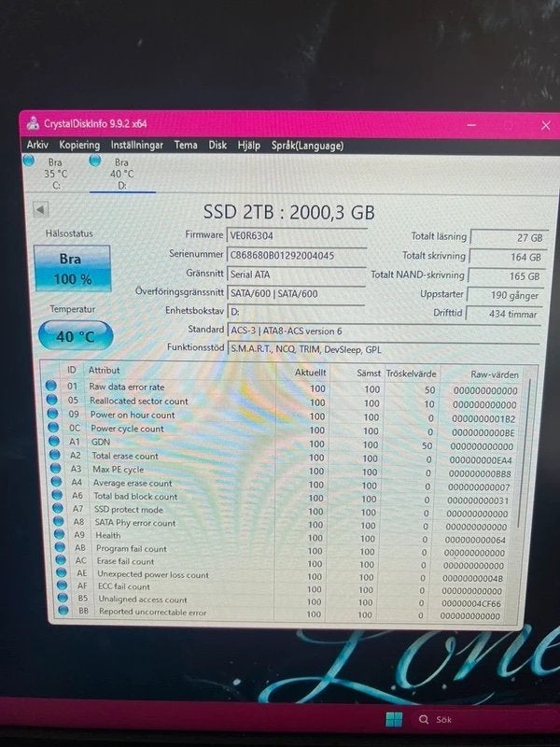
Task: Click status icon for GDN row
Action: click(x=54, y=441)
